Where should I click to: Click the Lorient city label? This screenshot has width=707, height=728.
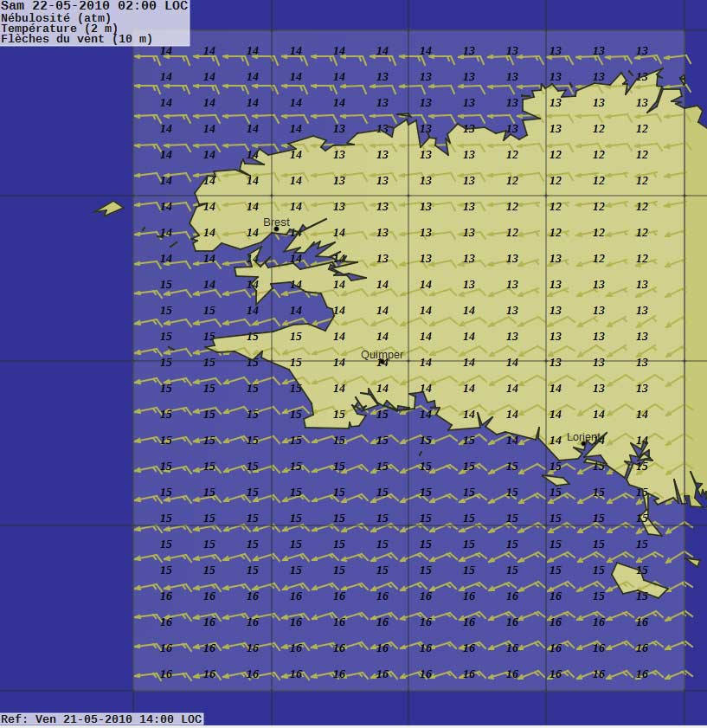click(583, 437)
